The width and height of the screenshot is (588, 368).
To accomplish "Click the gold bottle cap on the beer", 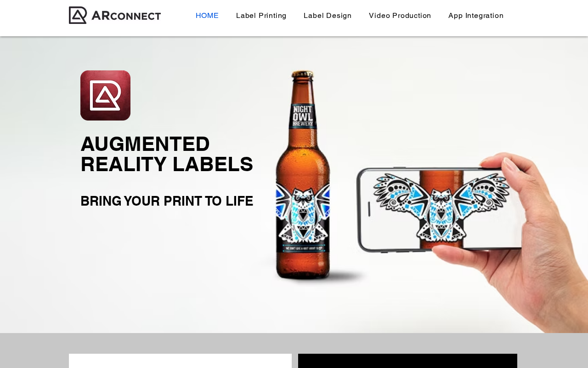I will tap(303, 74).
